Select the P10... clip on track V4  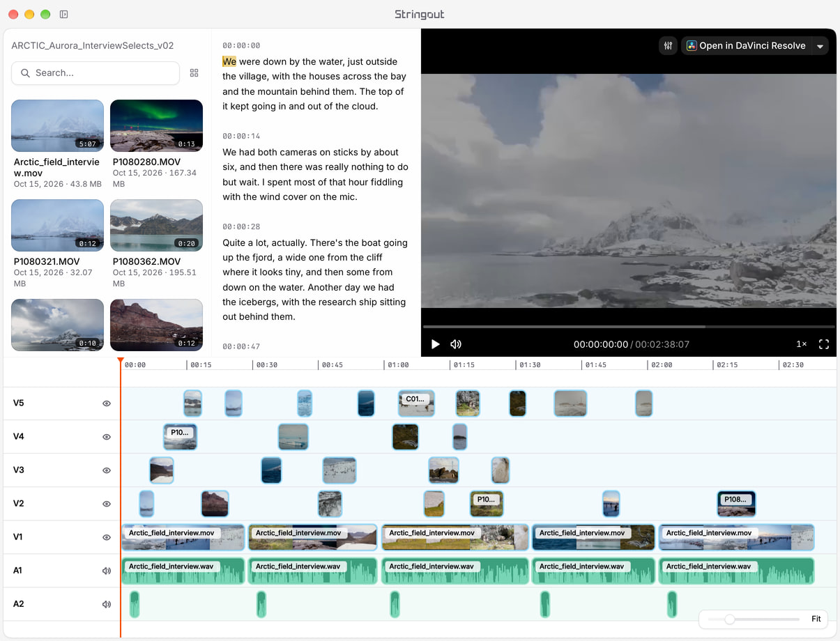[180, 437]
